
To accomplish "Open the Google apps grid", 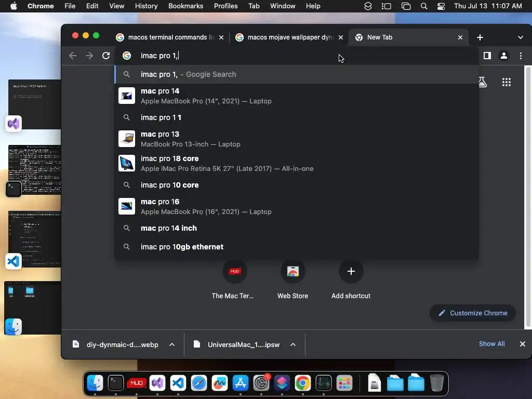I will [x=506, y=82].
